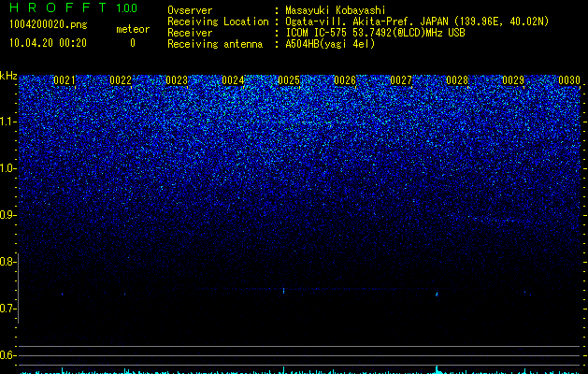588x374 pixels.
Task: Click the Receiver label
Action: pos(190,33)
